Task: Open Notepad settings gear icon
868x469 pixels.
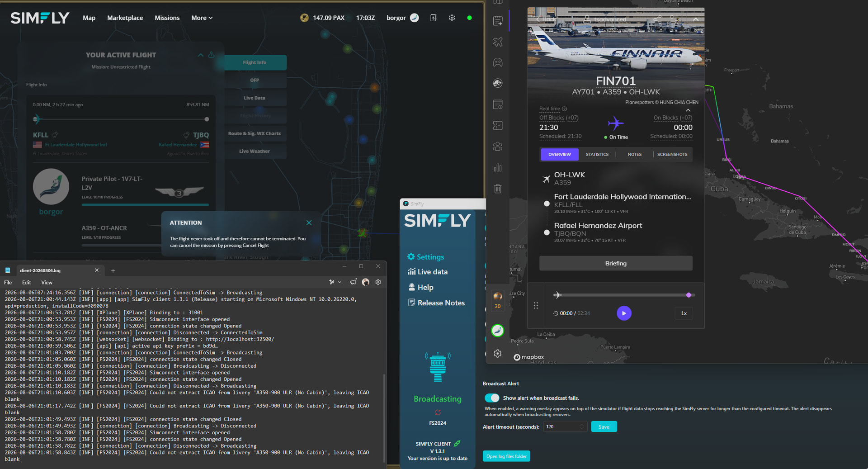Action: (378, 282)
